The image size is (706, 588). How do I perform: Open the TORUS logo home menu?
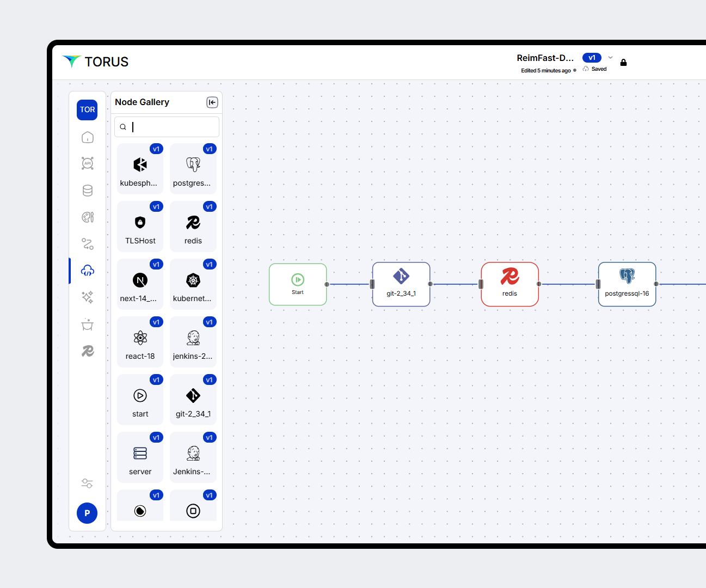96,62
